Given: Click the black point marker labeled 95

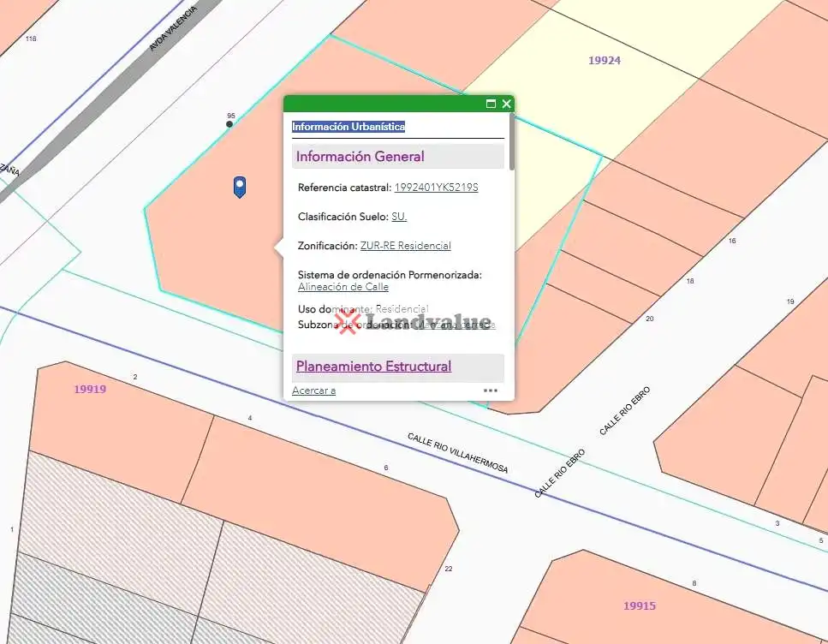Looking at the screenshot, I should [229, 124].
